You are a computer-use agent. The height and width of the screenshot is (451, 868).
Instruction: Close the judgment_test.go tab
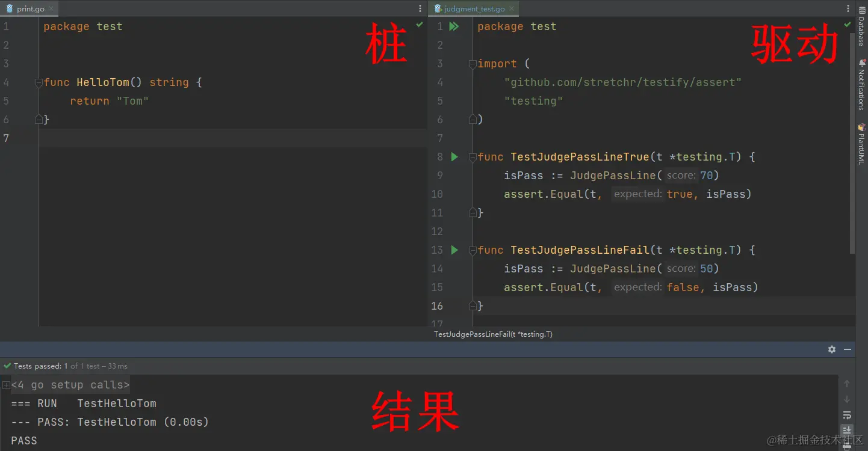coord(512,9)
